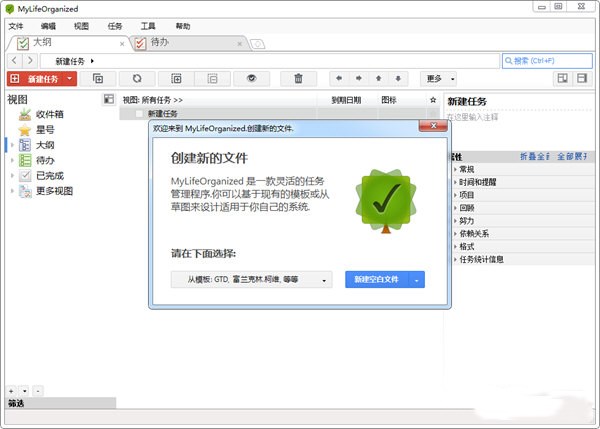Click the move left arrow icon
This screenshot has height=429, width=600.
click(339, 78)
